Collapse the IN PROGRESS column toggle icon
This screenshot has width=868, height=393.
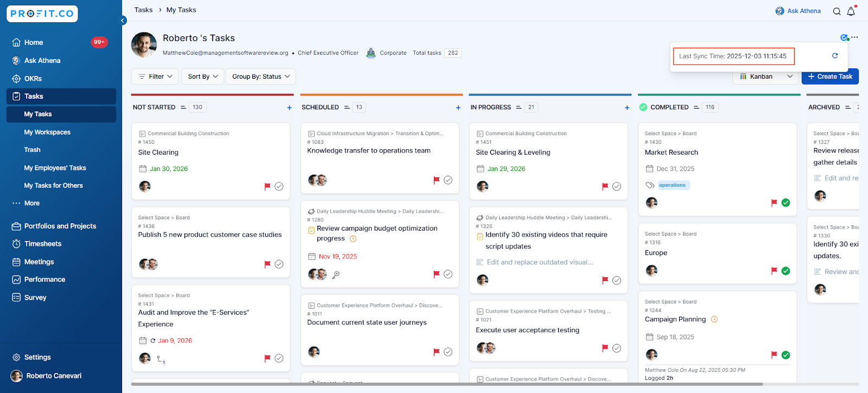tap(519, 107)
